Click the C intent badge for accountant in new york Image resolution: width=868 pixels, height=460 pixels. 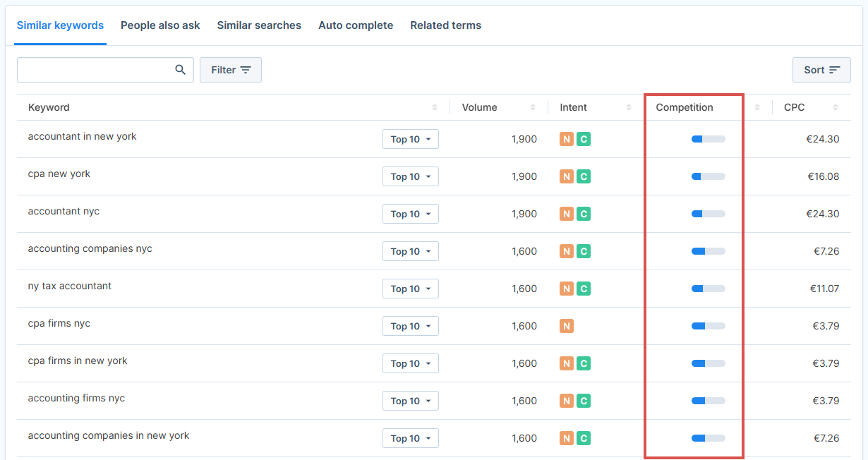[584, 139]
